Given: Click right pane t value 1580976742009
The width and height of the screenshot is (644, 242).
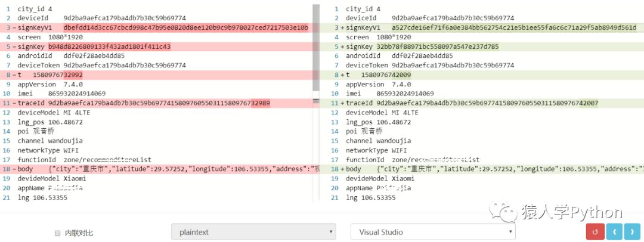Looking at the screenshot, I should click(386, 75).
